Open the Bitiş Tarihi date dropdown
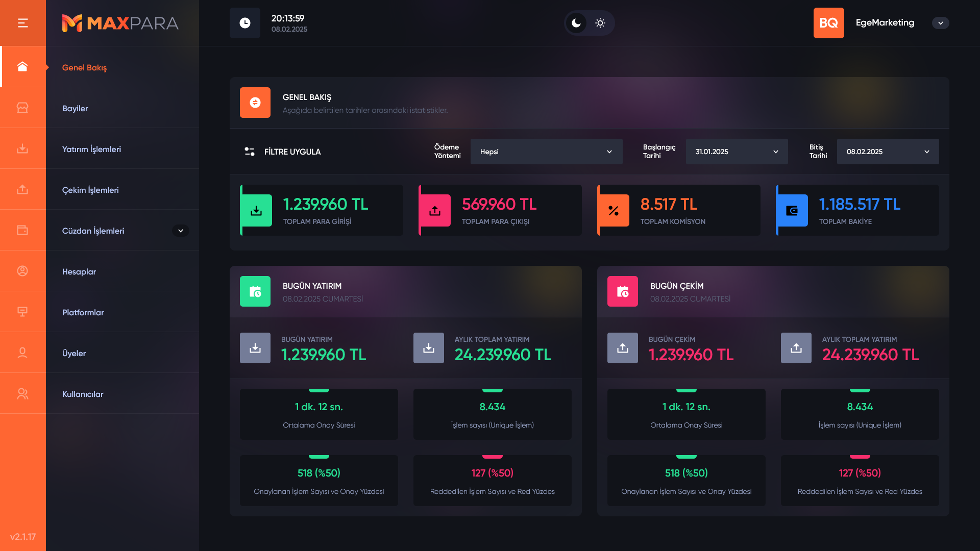This screenshot has width=980, height=551. 888,152
